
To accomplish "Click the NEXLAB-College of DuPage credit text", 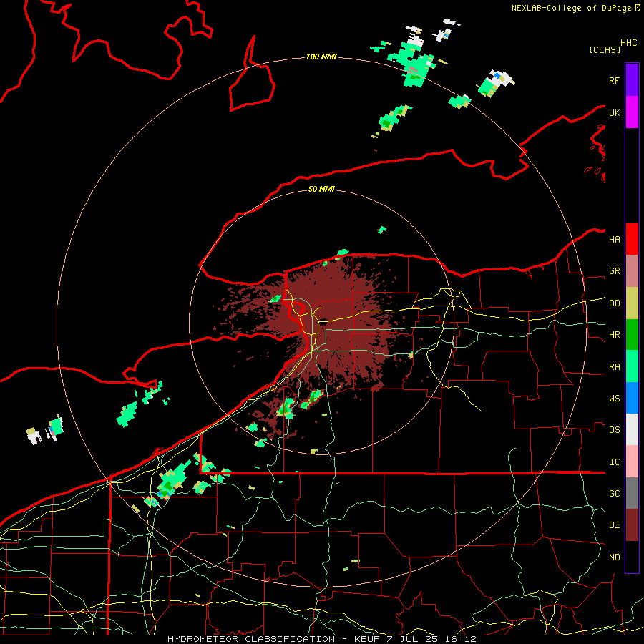I will (572, 8).
